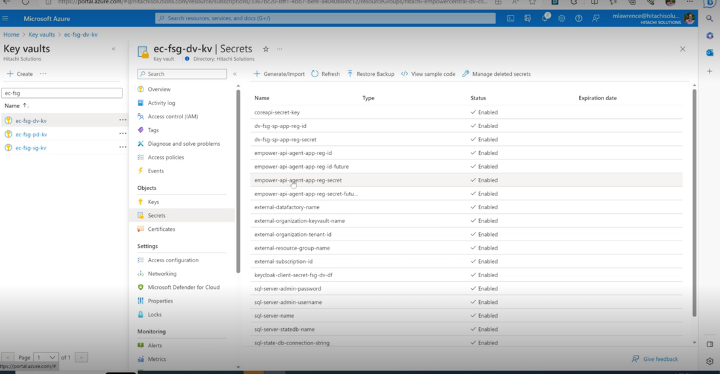The width and height of the screenshot is (720, 374).
Task: Open empower-api-agent-app-reg-secret row
Action: 468,180
